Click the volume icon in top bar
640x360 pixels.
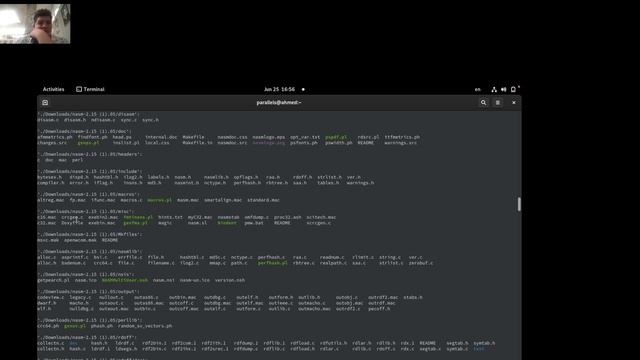click(503, 89)
